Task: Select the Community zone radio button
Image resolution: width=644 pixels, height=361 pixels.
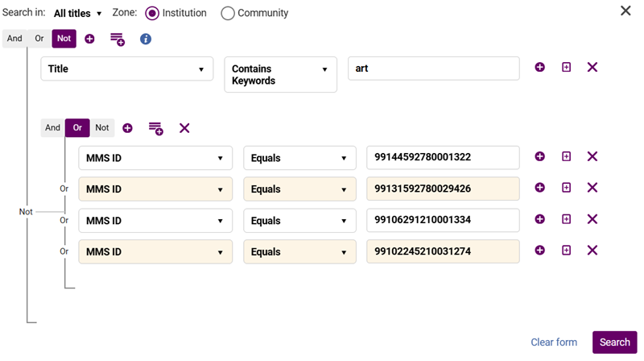Action: pos(228,13)
